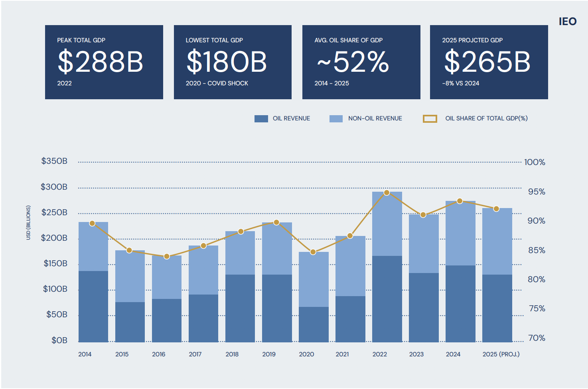Click the 2017 non-oil revenue bar segment
588x389 pixels.
coord(203,270)
